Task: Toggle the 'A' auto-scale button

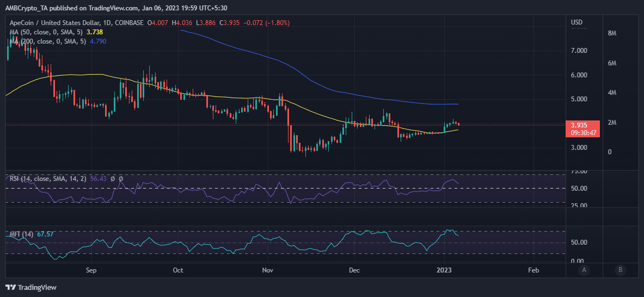Action: pyautogui.click(x=583, y=270)
